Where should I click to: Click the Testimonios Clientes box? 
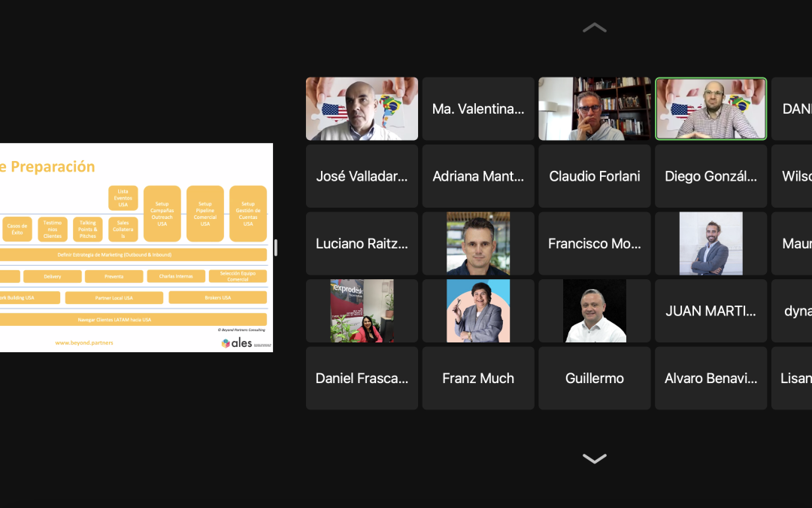tap(53, 229)
